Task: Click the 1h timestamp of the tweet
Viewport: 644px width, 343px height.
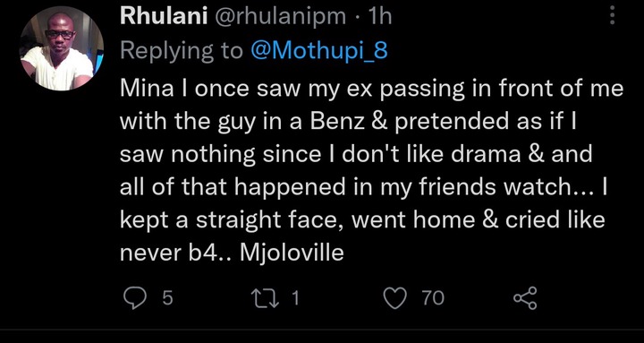Action: tap(380, 17)
